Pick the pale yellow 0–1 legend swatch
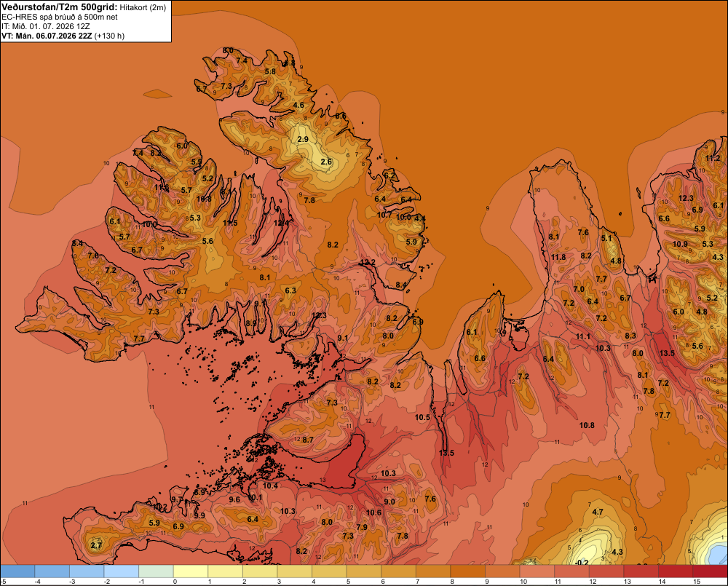 [x=190, y=571]
